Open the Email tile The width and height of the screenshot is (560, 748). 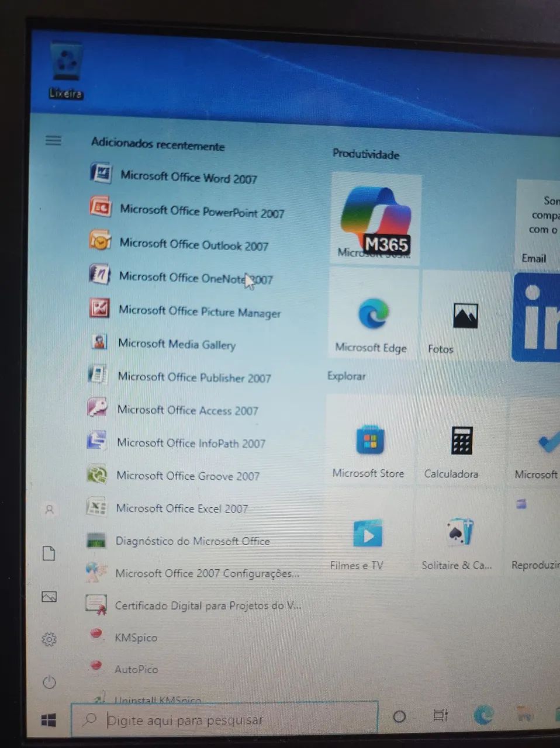[x=538, y=224]
